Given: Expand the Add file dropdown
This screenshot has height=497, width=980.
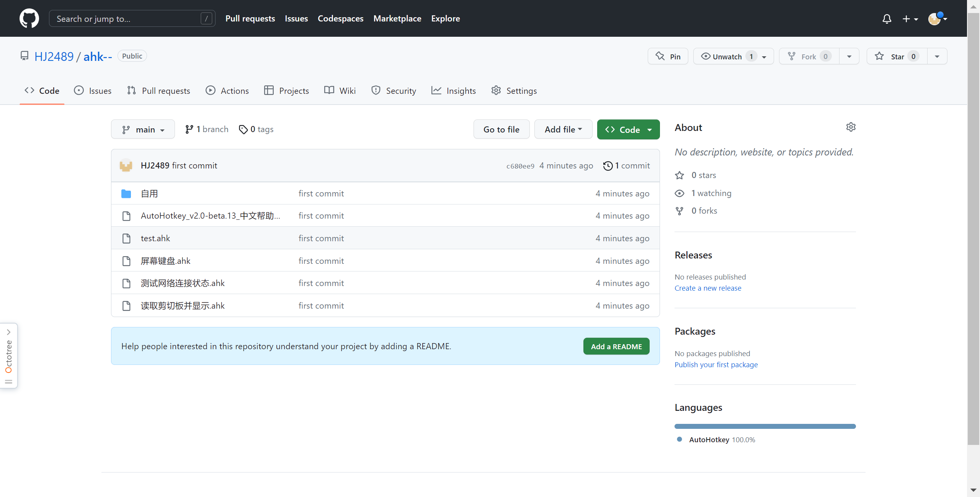Looking at the screenshot, I should (563, 129).
